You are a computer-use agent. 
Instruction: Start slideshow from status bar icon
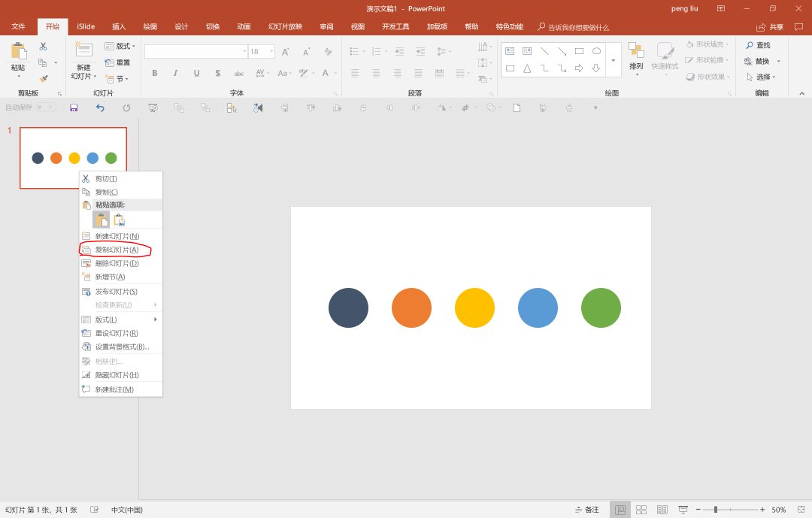(683, 510)
